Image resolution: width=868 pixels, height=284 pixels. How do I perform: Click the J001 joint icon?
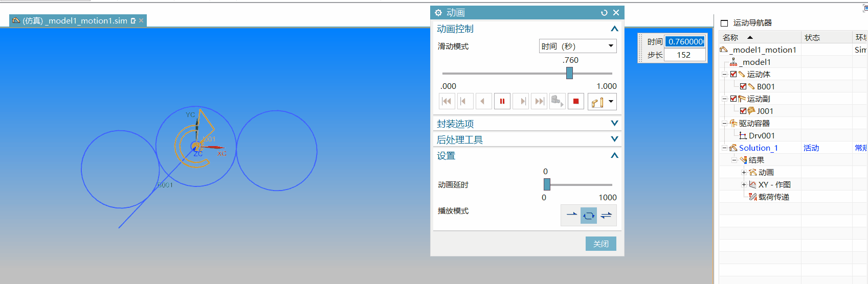click(751, 111)
